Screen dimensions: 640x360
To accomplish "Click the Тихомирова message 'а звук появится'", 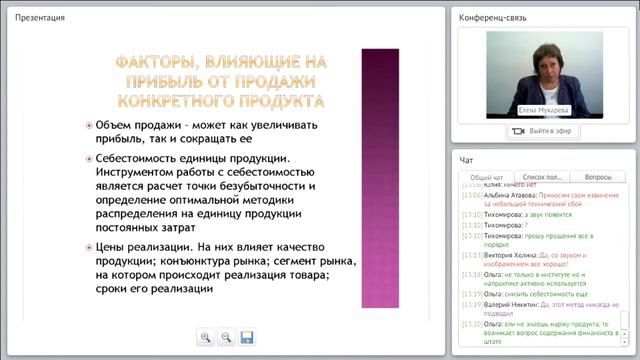I will tap(517, 215).
